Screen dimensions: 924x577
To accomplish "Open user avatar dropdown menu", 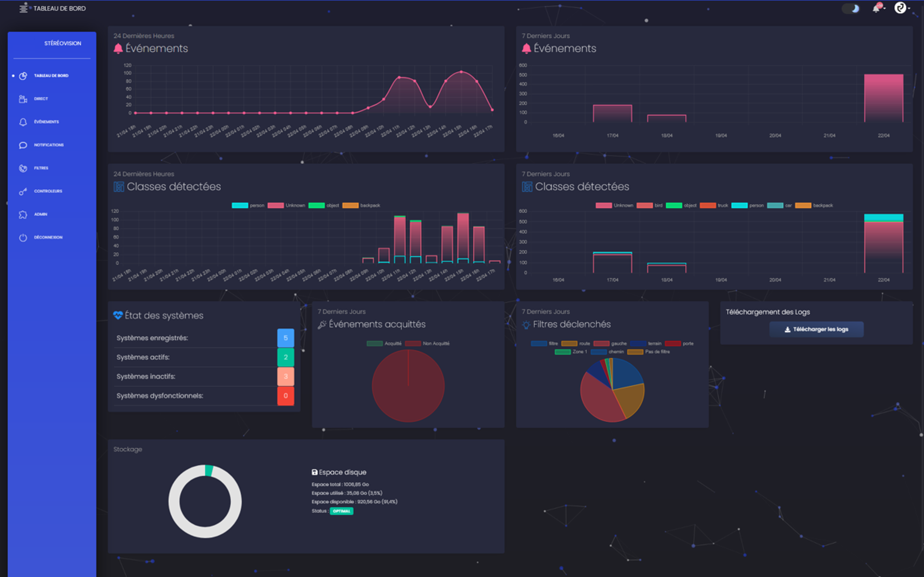I will (900, 8).
